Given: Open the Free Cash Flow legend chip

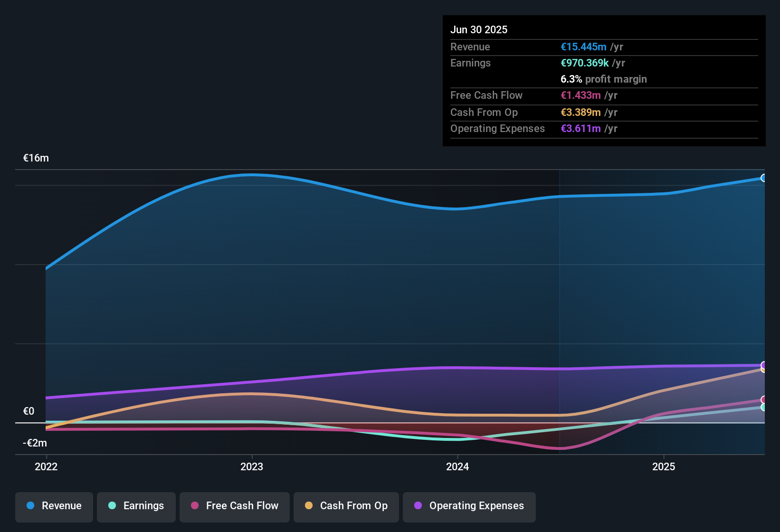Looking at the screenshot, I should pyautogui.click(x=234, y=506).
